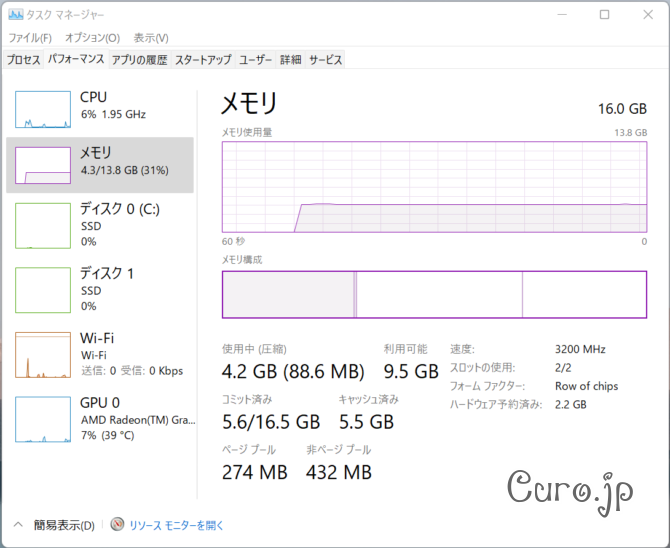Switch to the スタートアップ tab

point(203,60)
